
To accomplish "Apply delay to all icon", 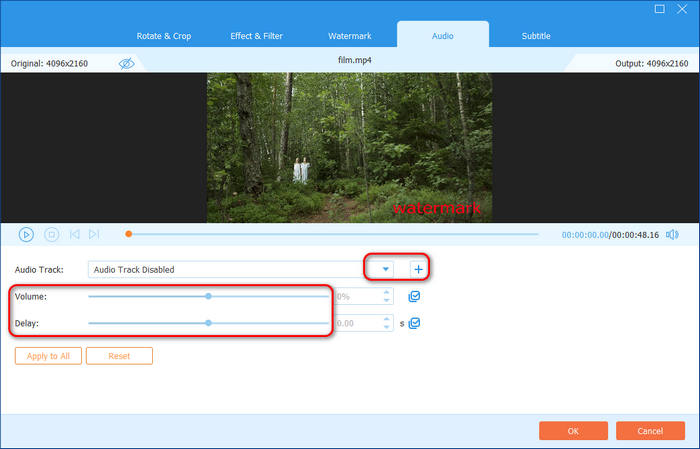I will pos(414,323).
